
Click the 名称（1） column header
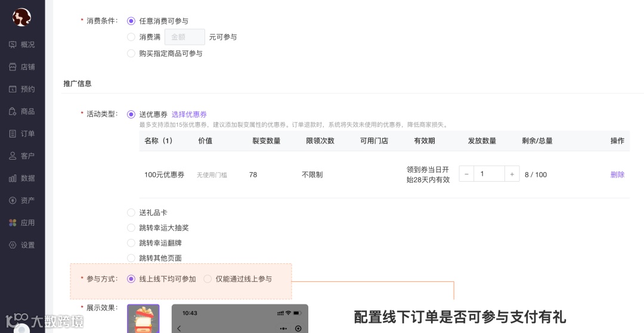click(x=159, y=141)
